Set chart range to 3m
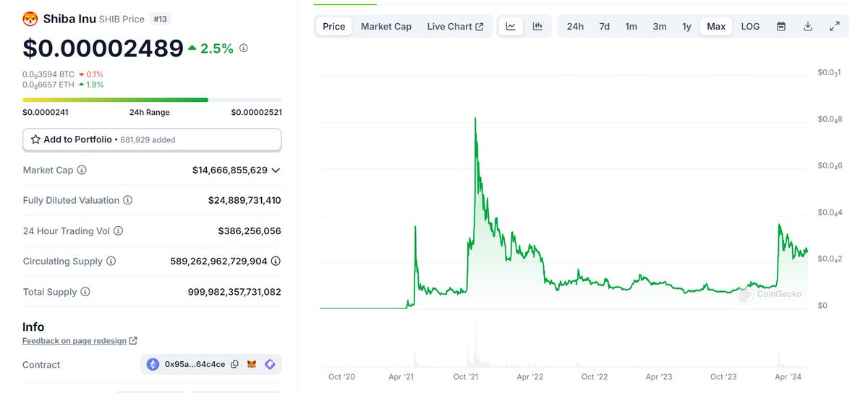Viewport: 868px width, 393px height. click(x=660, y=27)
